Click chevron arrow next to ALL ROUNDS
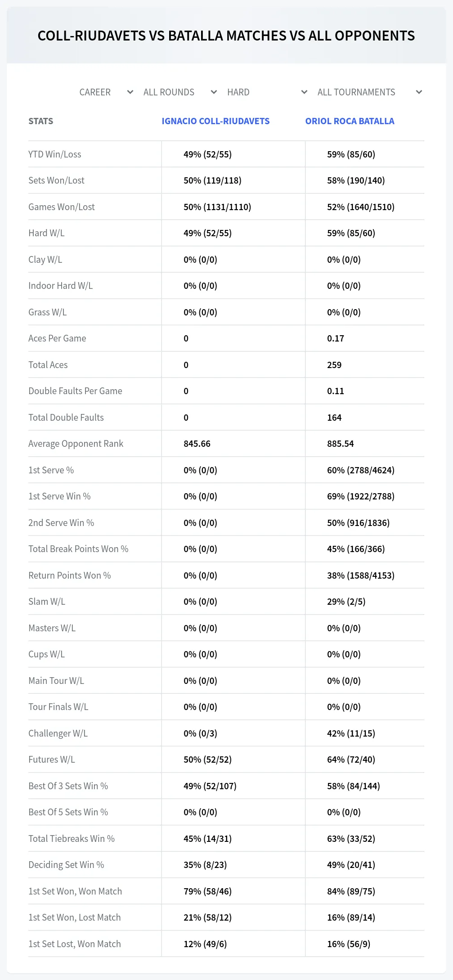 pyautogui.click(x=214, y=92)
